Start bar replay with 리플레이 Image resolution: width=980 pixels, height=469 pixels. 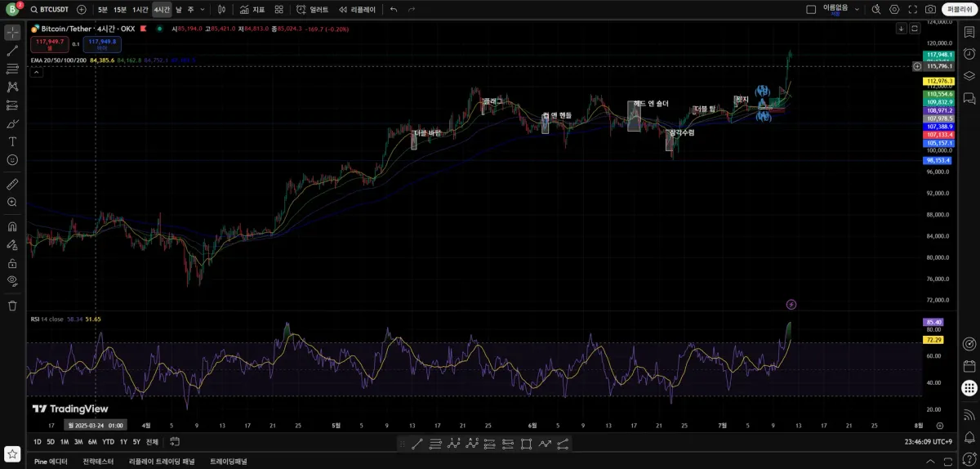358,10
